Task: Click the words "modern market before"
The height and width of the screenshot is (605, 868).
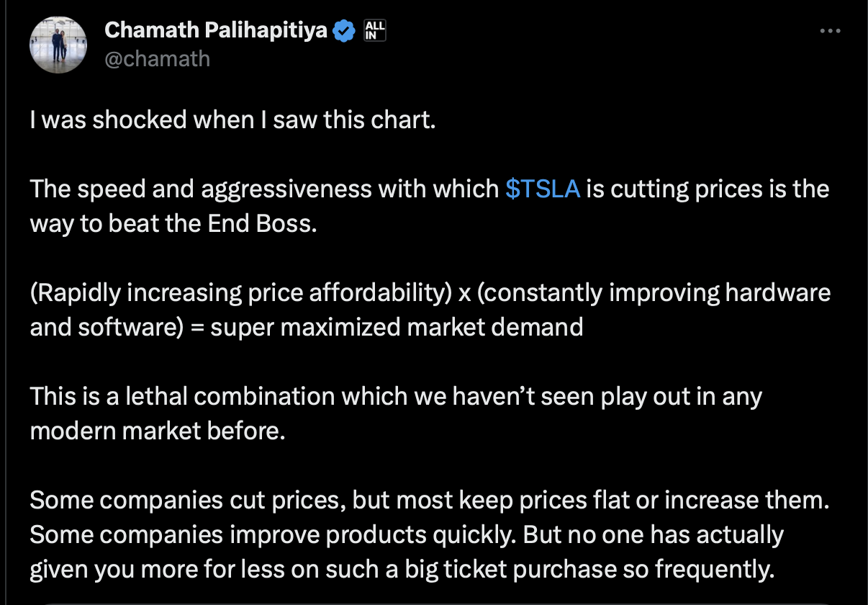Action: pyautogui.click(x=157, y=431)
